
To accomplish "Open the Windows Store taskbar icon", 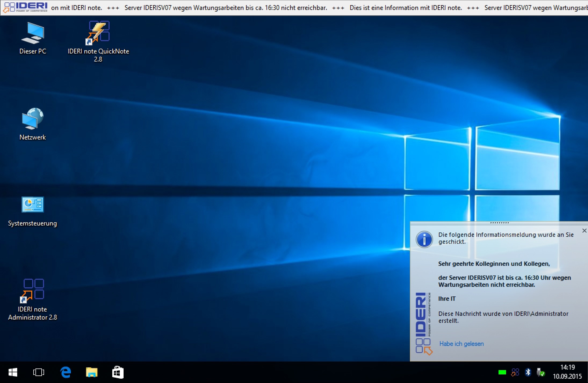I will (x=118, y=373).
